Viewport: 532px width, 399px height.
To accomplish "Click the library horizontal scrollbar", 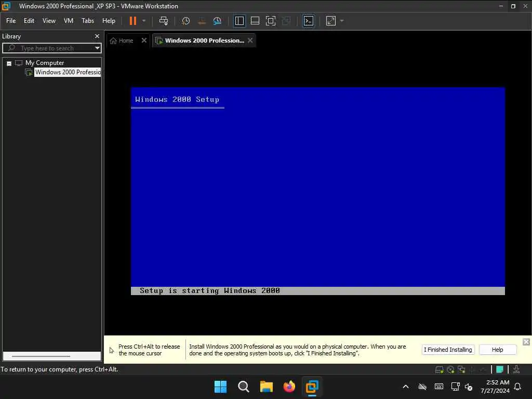I will (41, 356).
